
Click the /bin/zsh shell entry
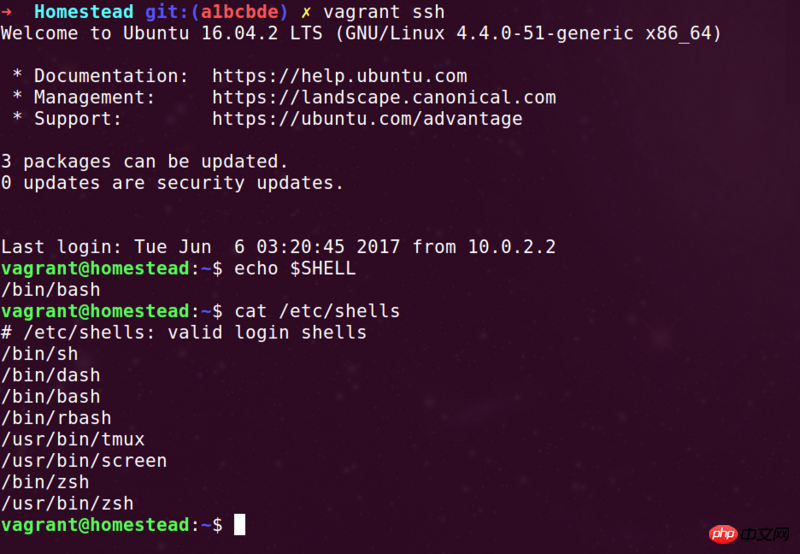(45, 483)
